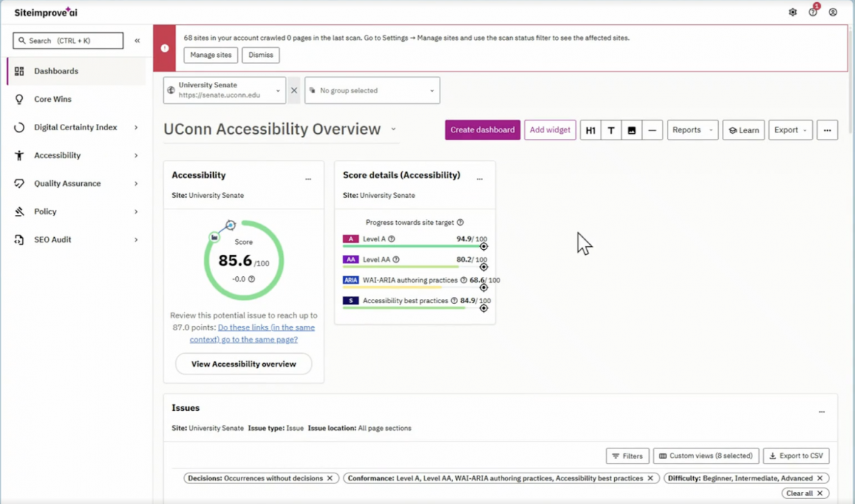Click the help icon below the 85.6 score
855x504 pixels.
[252, 279]
